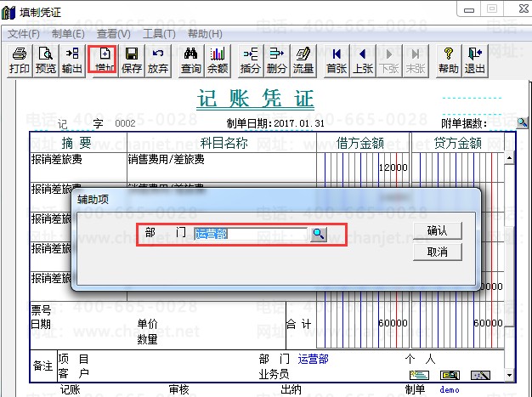Open the 预览 preview tool
Image resolution: width=532 pixels, height=397 pixels.
coord(45,61)
